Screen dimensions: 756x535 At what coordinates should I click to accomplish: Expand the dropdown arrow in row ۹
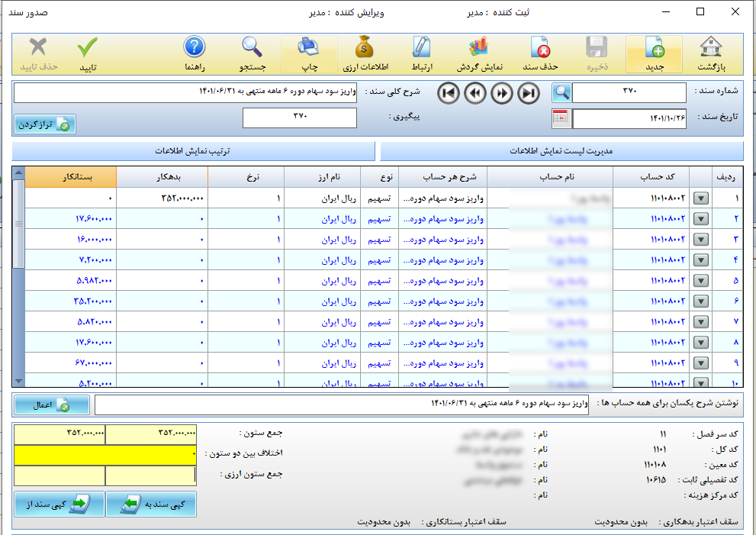click(700, 363)
